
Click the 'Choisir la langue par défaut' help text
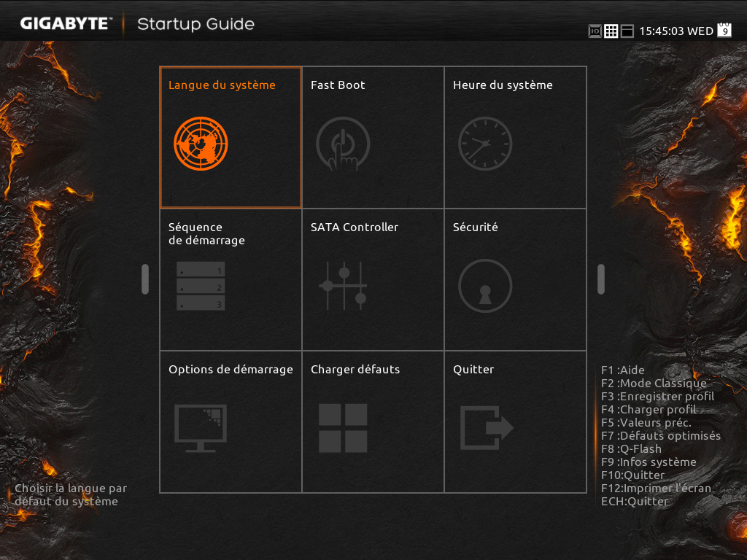71,495
